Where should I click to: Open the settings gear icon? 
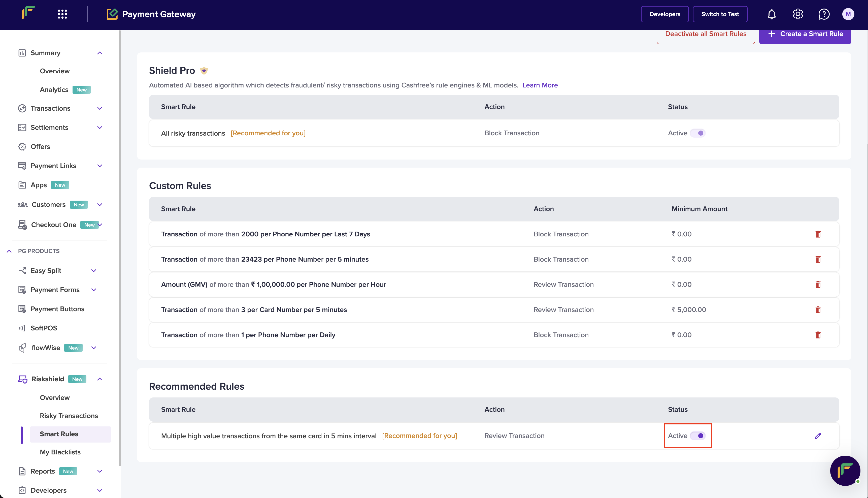click(798, 14)
